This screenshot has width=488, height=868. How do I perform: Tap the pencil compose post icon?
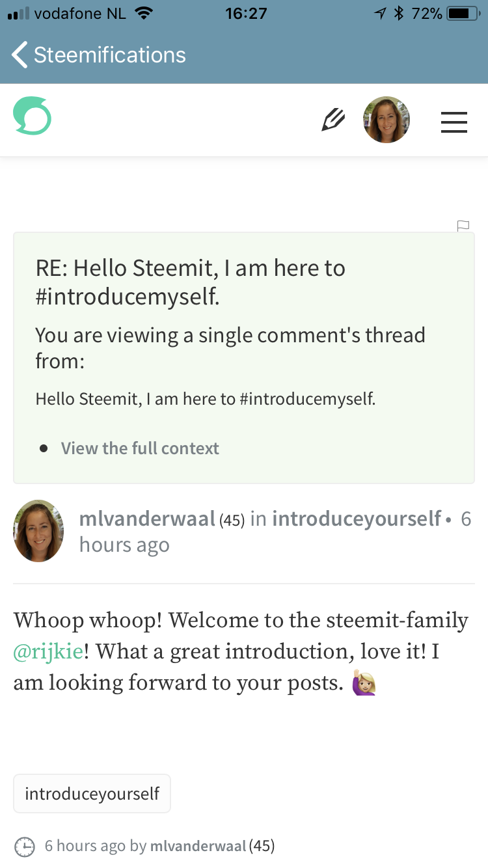point(333,120)
